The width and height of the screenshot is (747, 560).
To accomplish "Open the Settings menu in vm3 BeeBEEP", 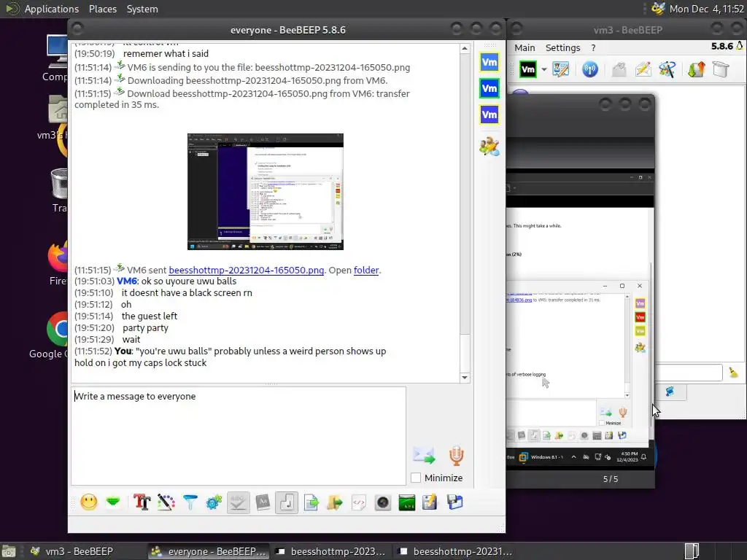I will click(x=562, y=47).
